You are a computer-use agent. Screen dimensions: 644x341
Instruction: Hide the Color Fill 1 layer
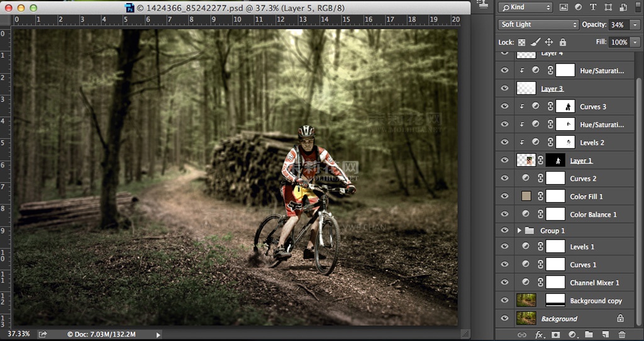click(505, 196)
